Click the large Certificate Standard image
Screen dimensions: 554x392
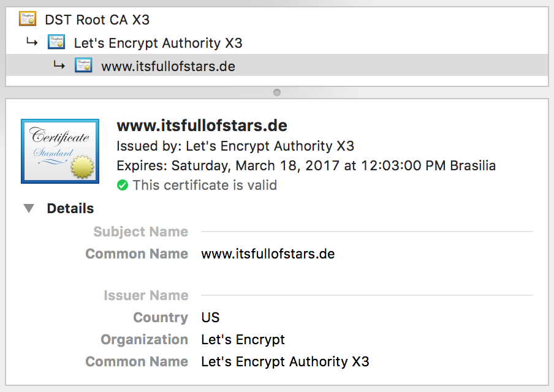point(60,151)
